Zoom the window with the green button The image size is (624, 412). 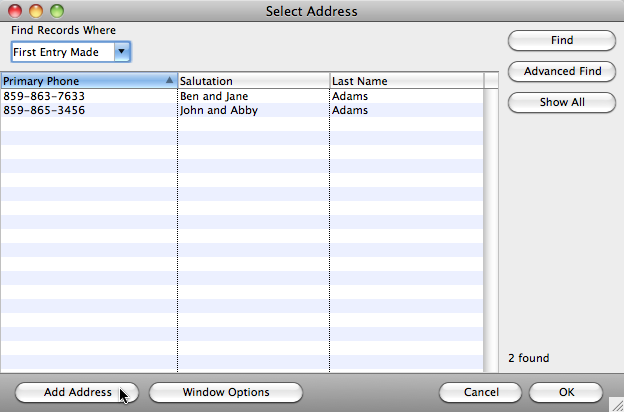click(x=55, y=11)
